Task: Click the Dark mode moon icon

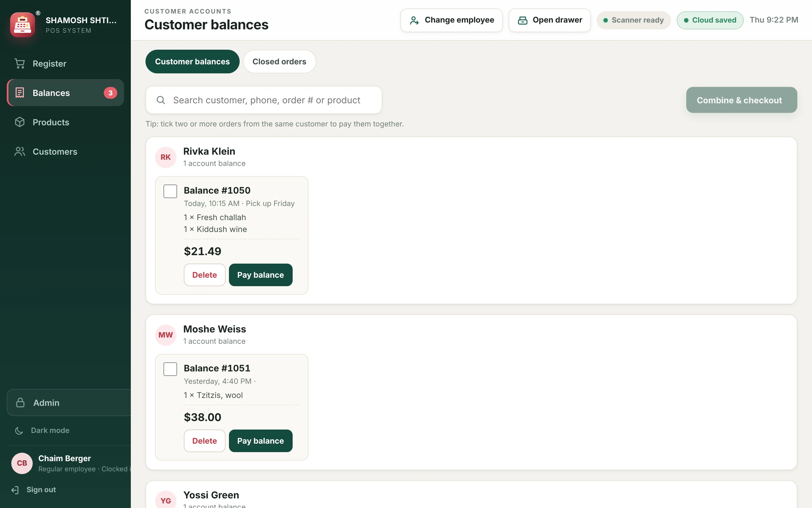Action: (x=19, y=430)
